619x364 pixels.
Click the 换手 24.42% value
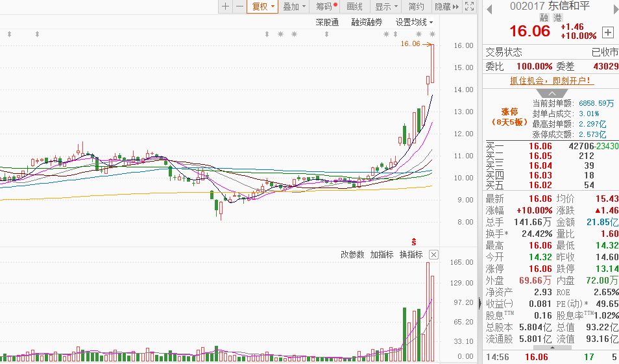coord(537,234)
